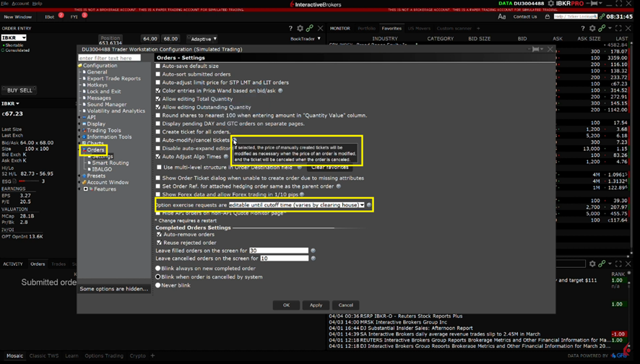
Task: Expand the Adaptive order type dropdown
Action: pos(202,39)
